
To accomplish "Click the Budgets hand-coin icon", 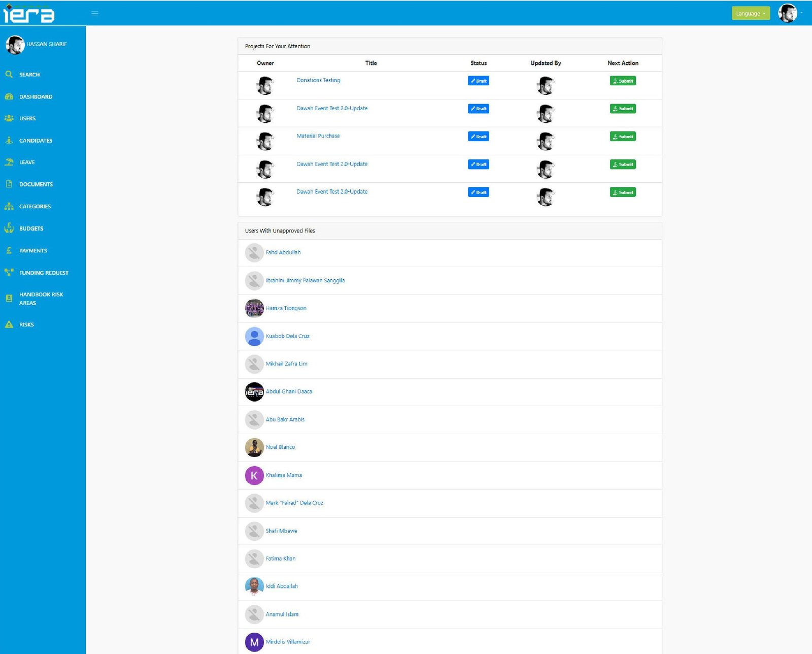I will [9, 228].
